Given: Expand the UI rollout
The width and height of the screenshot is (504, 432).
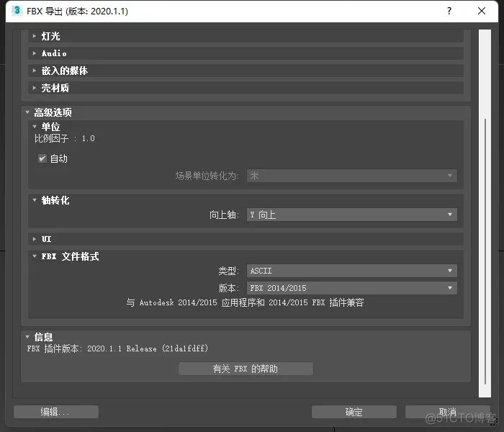Looking at the screenshot, I should (246, 239).
